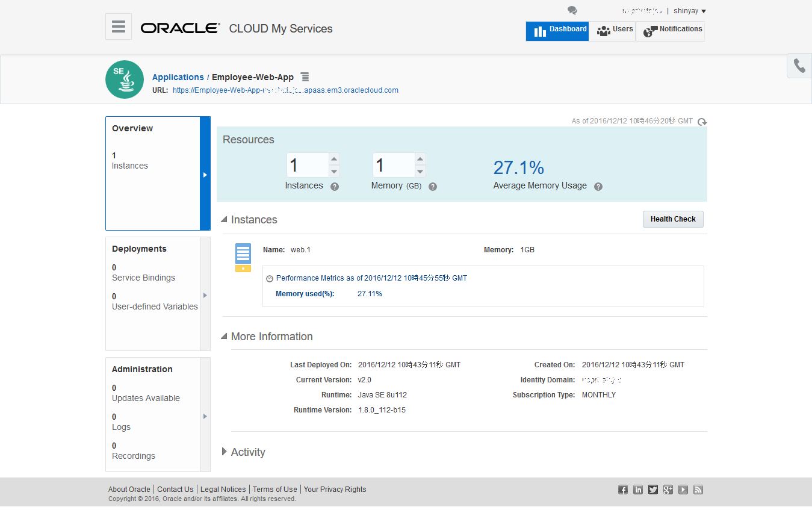
Task: Open Your Privacy Rights footer link
Action: coord(335,490)
